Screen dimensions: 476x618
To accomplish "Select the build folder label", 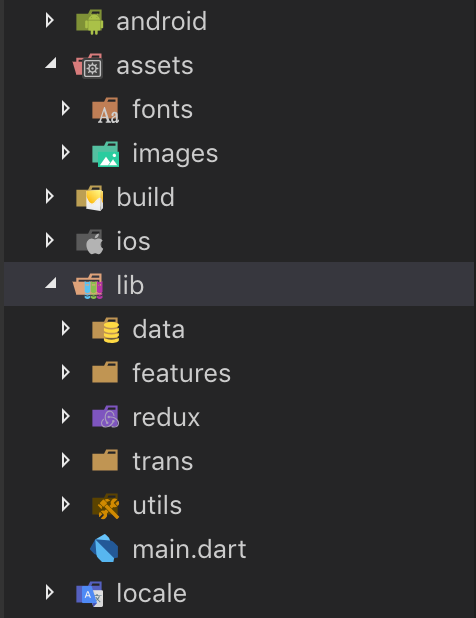I will coord(145,197).
